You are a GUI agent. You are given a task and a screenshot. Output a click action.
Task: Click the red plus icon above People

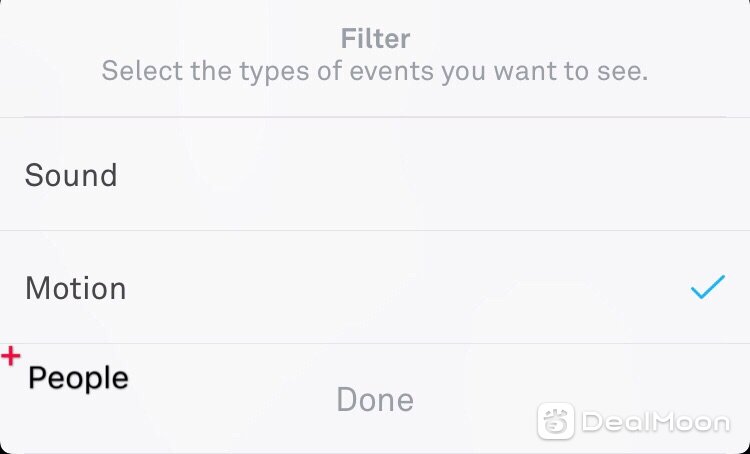[11, 356]
